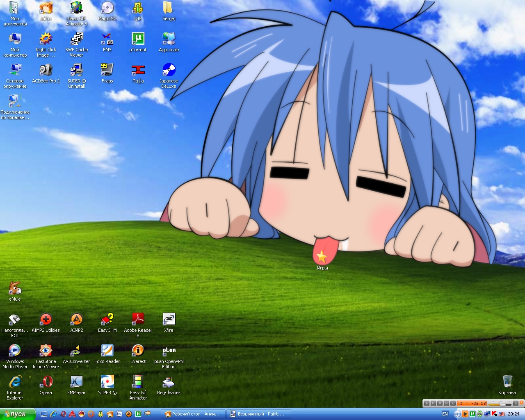Expand hidden tray icons arrow

click(x=457, y=414)
